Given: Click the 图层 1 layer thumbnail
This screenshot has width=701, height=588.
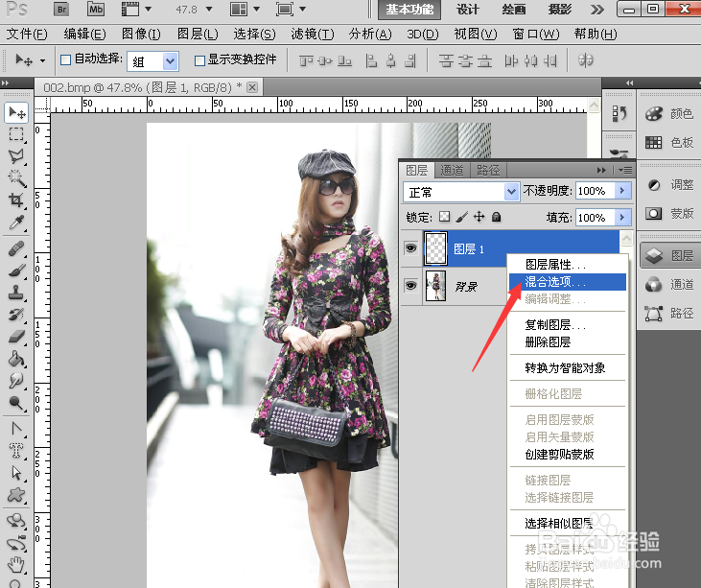Looking at the screenshot, I should (x=435, y=248).
